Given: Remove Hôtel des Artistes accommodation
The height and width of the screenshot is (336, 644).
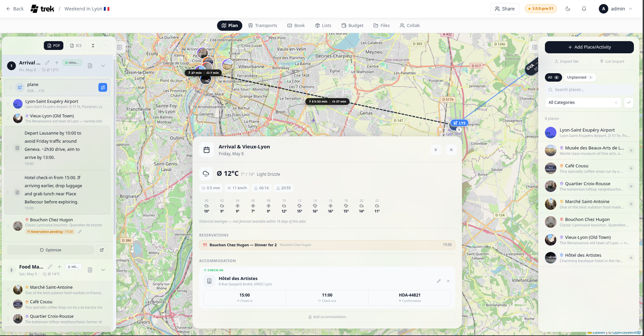Looking at the screenshot, I should coord(448,281).
